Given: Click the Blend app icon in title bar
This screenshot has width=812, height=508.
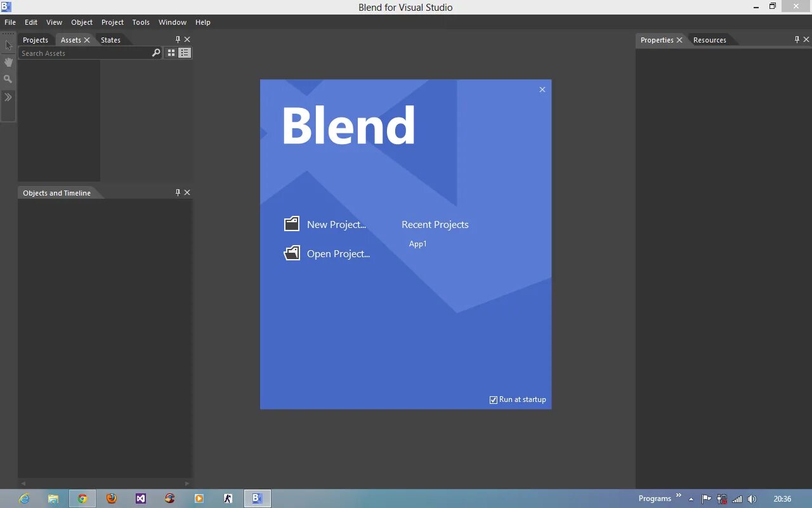Looking at the screenshot, I should 6,7.
